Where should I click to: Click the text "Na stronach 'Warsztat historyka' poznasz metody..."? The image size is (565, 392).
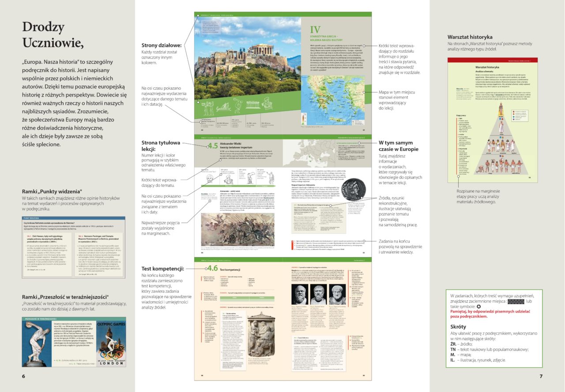point(490,47)
